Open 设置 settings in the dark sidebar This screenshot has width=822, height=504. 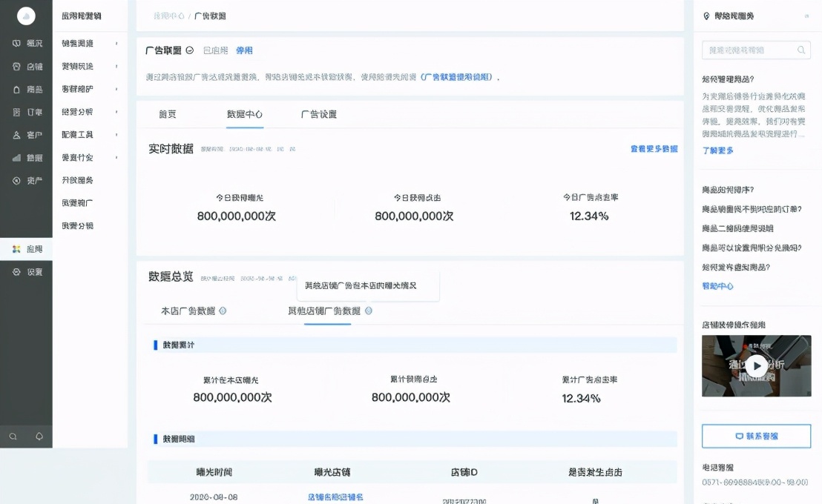click(27, 272)
